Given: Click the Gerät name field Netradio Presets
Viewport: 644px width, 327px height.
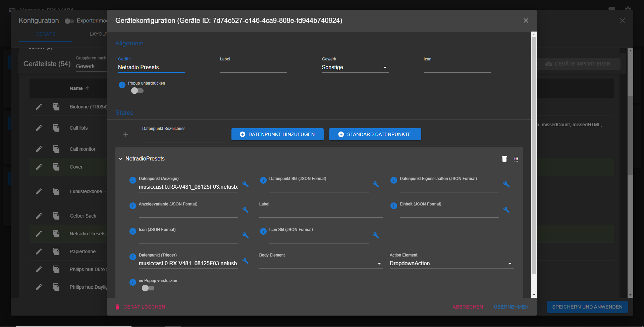Looking at the screenshot, I should click(x=151, y=67).
